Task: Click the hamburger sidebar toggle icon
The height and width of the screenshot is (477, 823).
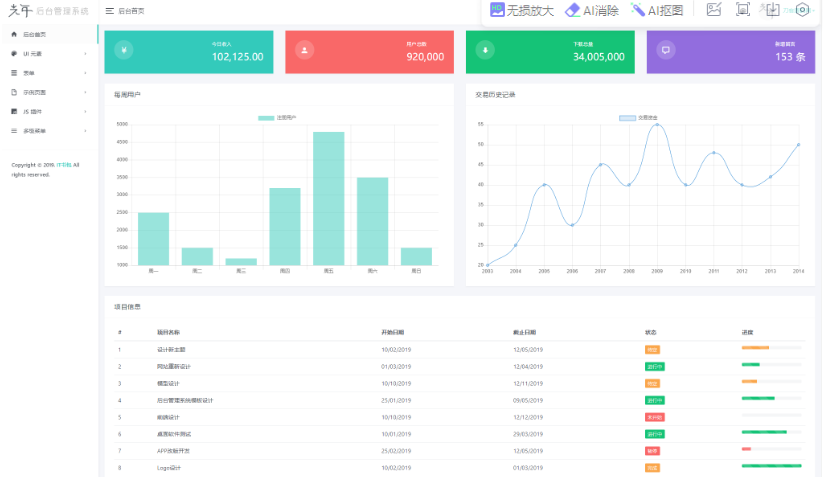Action: click(109, 11)
